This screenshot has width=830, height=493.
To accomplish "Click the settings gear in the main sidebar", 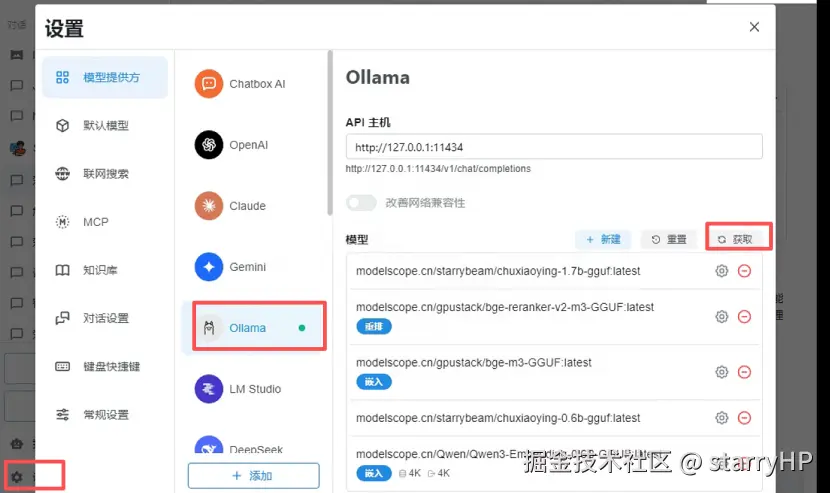I will [x=17, y=477].
